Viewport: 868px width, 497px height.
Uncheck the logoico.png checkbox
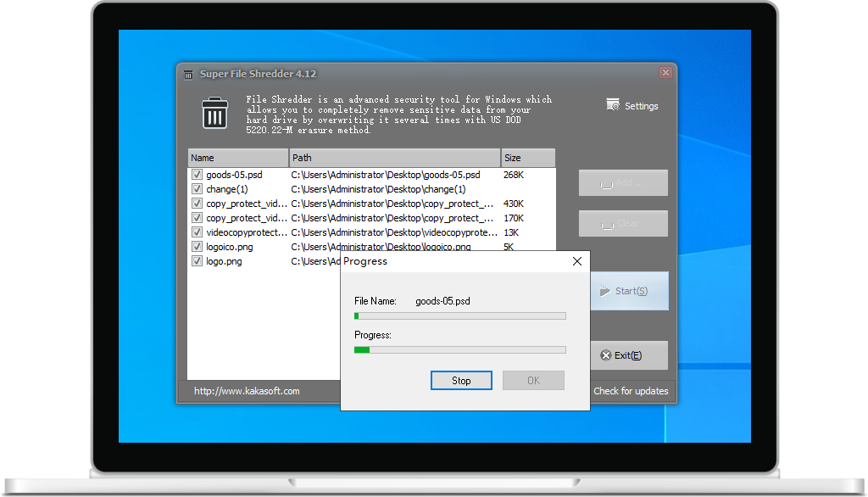click(197, 247)
